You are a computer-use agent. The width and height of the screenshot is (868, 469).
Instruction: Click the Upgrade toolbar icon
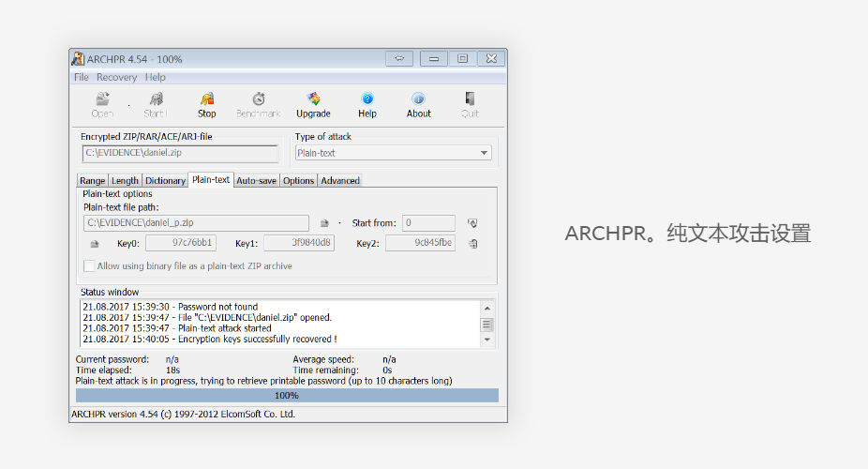point(313,99)
